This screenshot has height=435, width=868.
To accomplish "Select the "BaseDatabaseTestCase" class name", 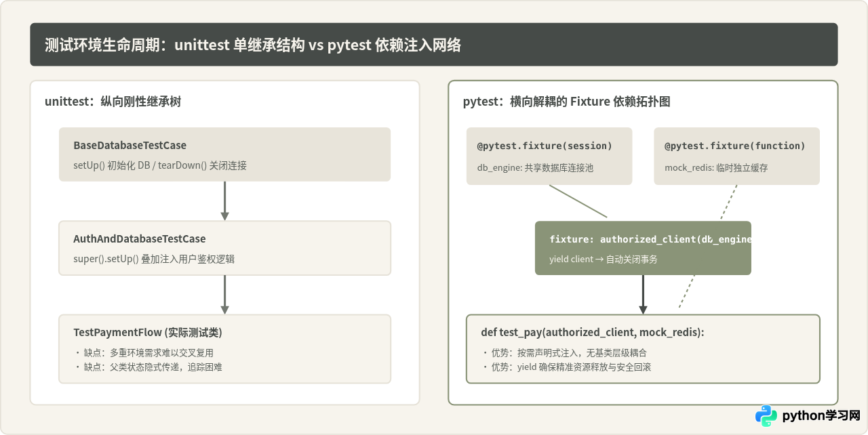I will pyautogui.click(x=130, y=145).
